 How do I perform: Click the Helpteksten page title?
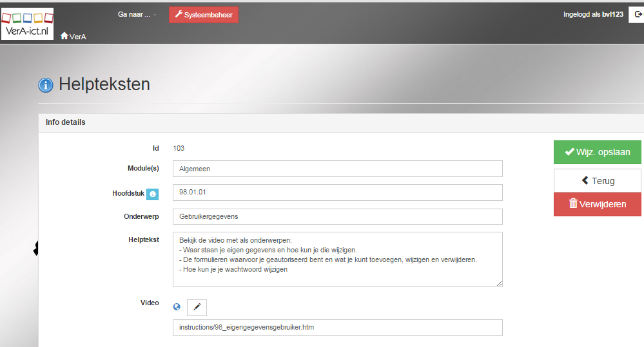pyautogui.click(x=104, y=84)
